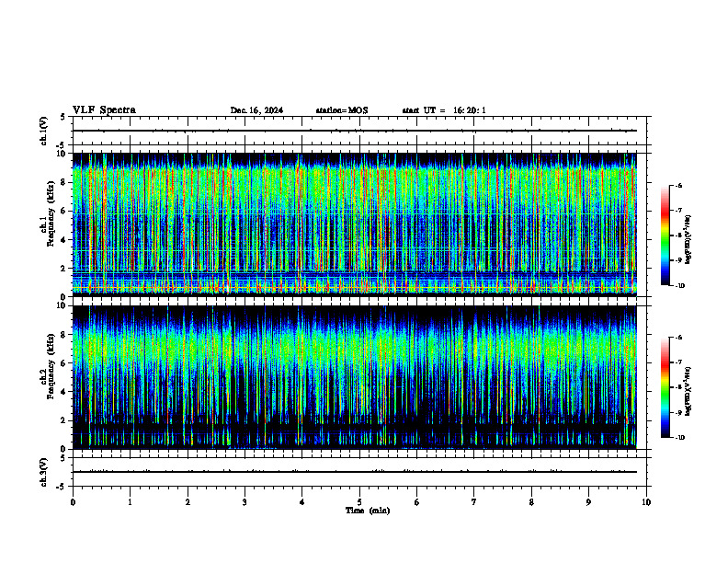
Task: Click the ch.1 voltage waveform trace panel
Action: click(x=359, y=131)
